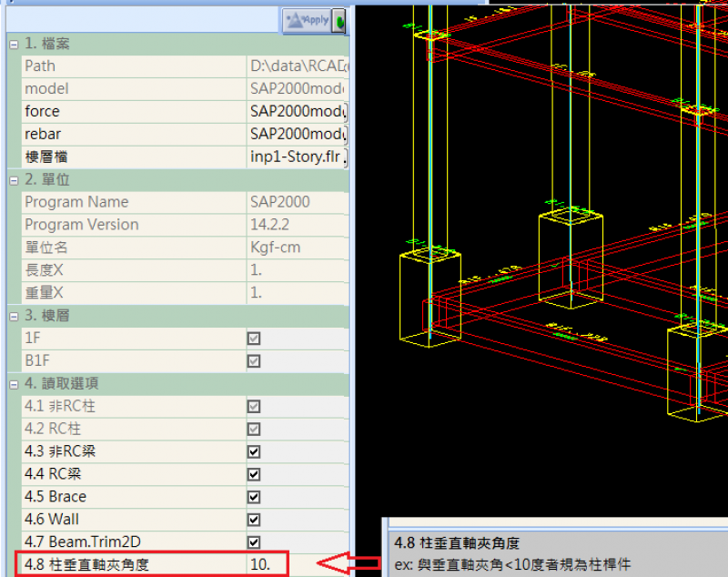
Task: Click the green icon next to Apply
Action: coord(339,21)
